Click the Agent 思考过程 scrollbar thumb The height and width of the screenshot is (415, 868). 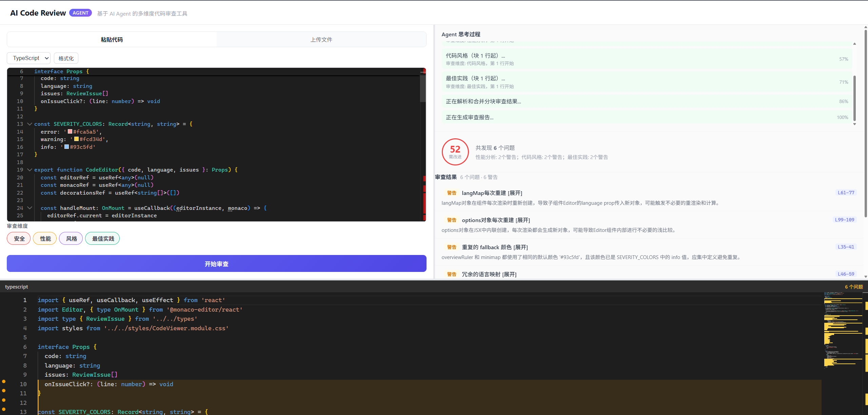click(x=854, y=98)
